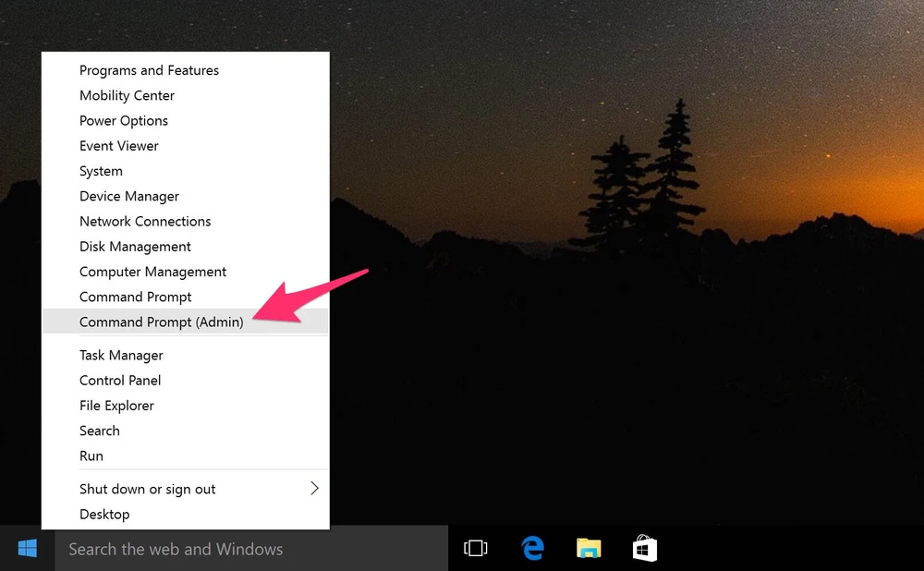Launch Event Viewer
The image size is (924, 571).
pos(119,146)
